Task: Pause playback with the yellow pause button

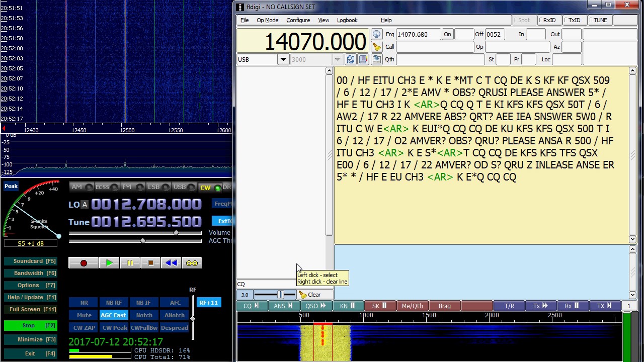Action: point(130,263)
